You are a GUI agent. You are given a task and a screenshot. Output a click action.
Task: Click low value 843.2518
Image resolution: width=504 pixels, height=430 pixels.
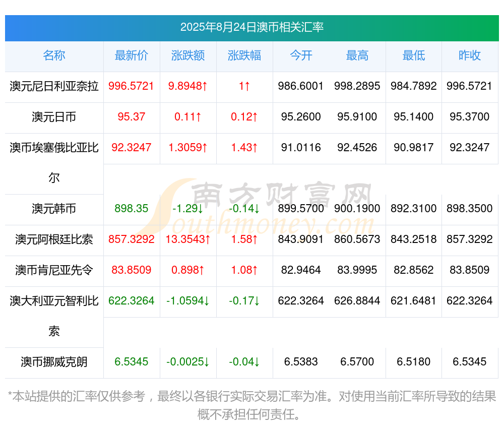pyautogui.click(x=414, y=239)
